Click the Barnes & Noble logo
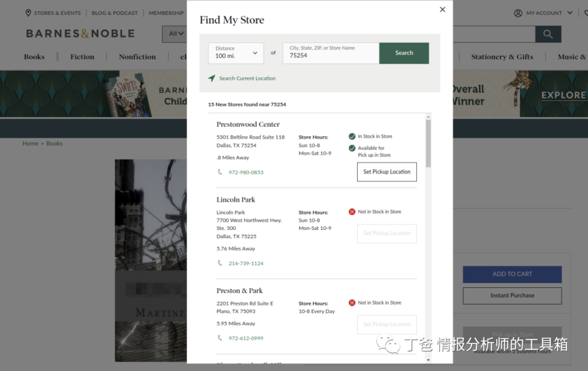Image resolution: width=588 pixels, height=371 pixels. coord(80,33)
